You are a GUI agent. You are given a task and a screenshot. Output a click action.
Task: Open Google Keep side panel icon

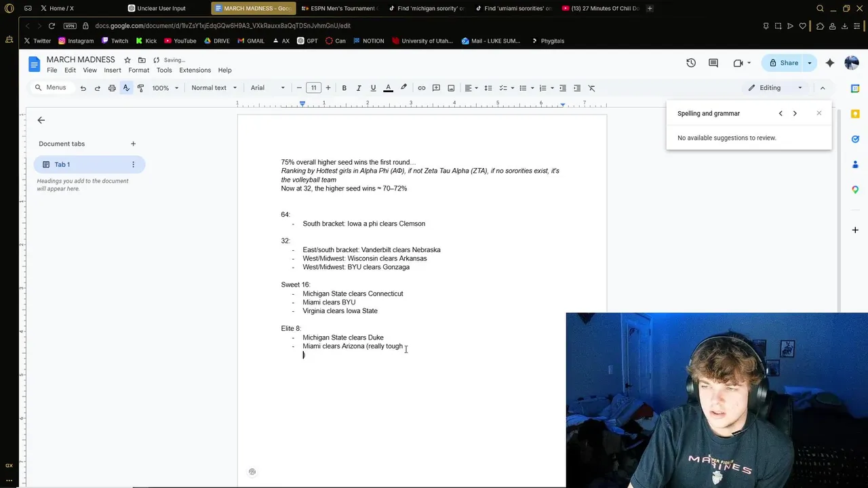click(x=855, y=114)
